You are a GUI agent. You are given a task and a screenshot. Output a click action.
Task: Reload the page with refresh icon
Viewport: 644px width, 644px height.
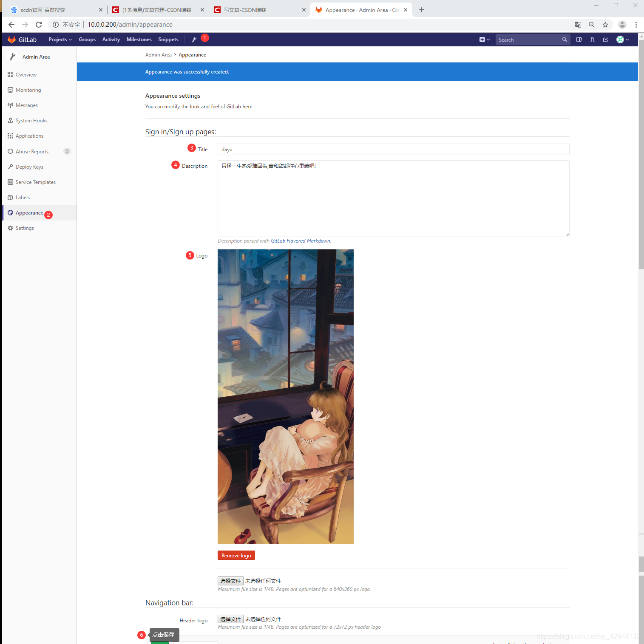coord(39,25)
